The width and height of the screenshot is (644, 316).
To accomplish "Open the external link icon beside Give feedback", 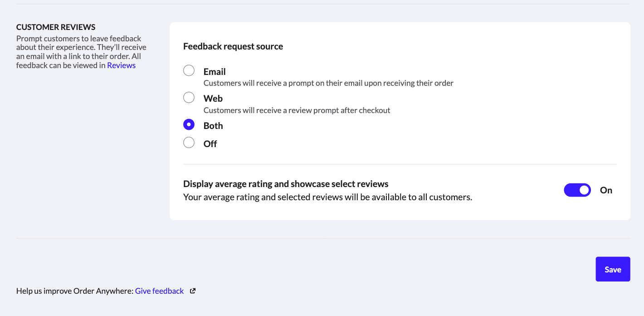I will pos(193,291).
